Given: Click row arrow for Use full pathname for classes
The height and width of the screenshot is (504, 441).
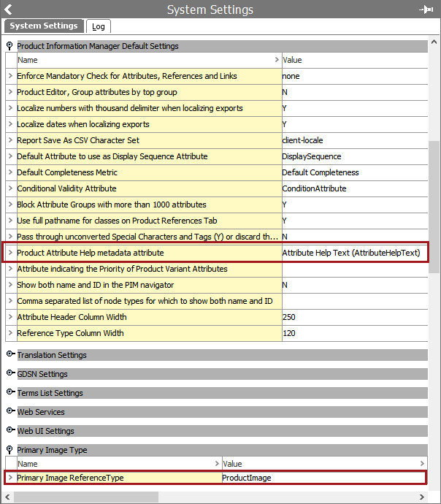Looking at the screenshot, I should pos(11,221).
